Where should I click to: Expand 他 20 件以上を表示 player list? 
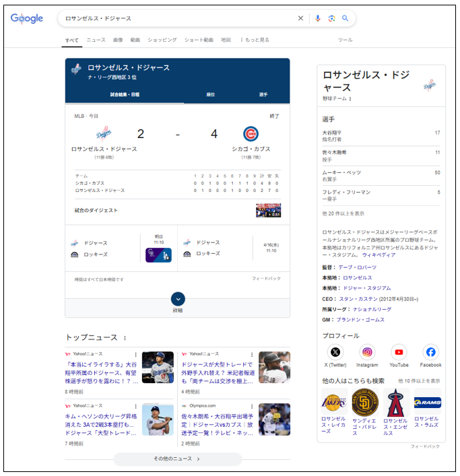tap(343, 213)
